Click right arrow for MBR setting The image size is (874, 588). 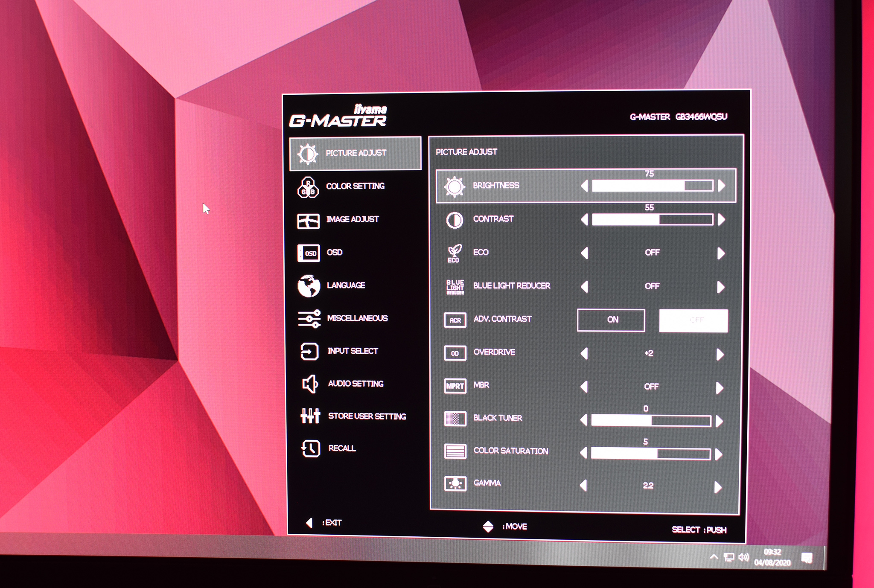(720, 387)
